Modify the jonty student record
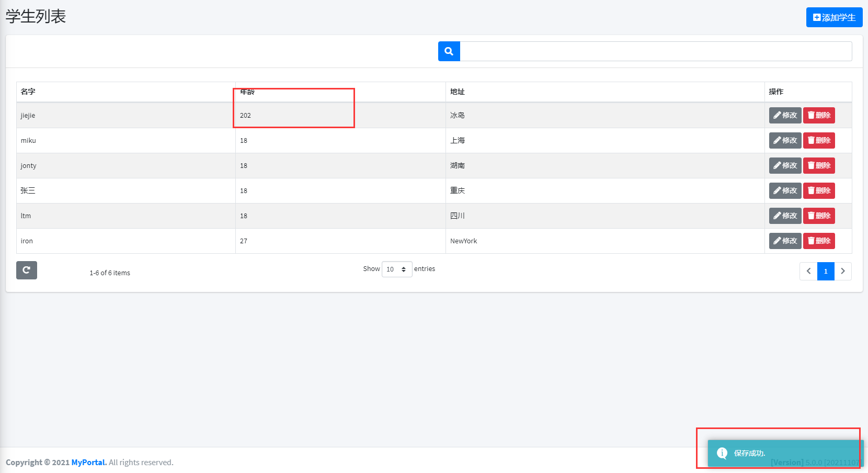This screenshot has width=868, height=473. point(785,165)
